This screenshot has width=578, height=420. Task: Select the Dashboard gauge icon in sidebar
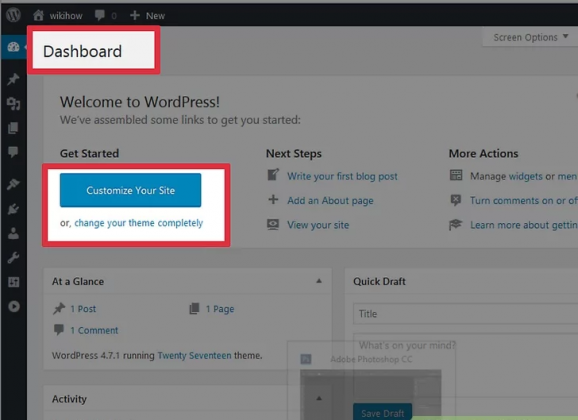pos(13,47)
